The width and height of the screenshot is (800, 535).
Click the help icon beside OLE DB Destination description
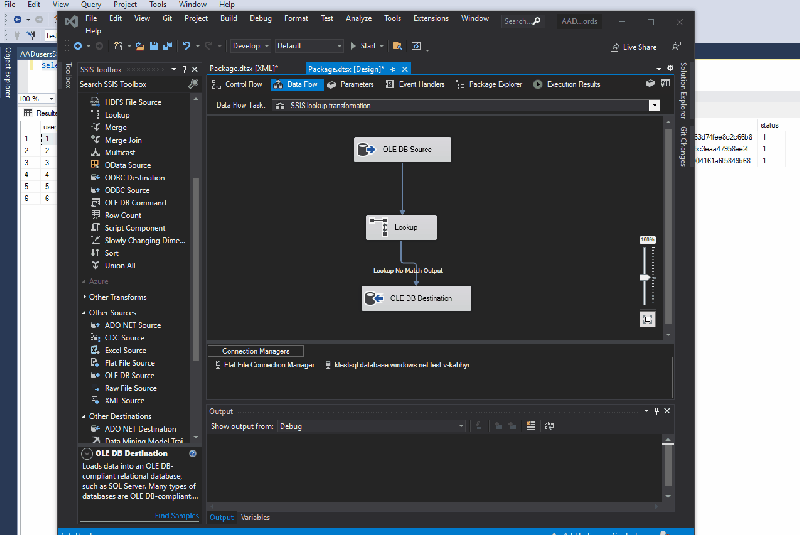pos(193,453)
